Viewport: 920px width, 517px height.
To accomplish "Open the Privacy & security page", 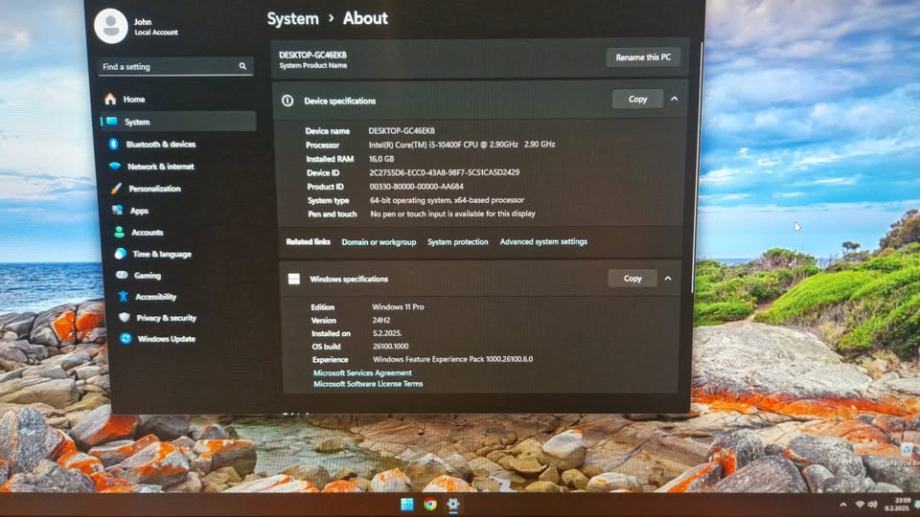I will 167,318.
